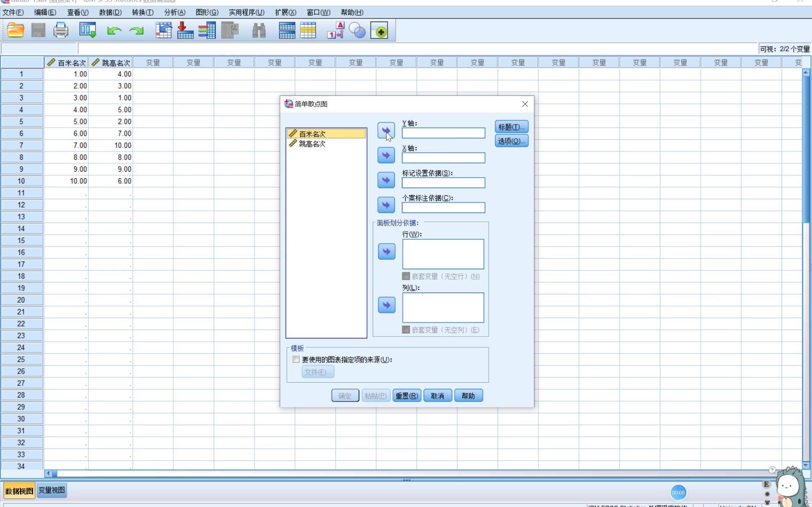Screen dimensions: 812x507
Task: Click the Undo green arrow icon
Action: [x=114, y=31]
